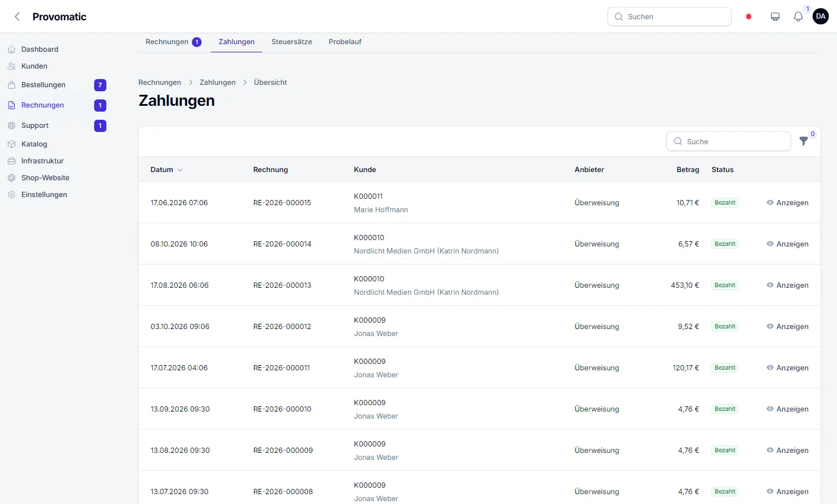Viewport: 837px width, 504px height.
Task: Open Kunden in the sidebar
Action: [34, 66]
